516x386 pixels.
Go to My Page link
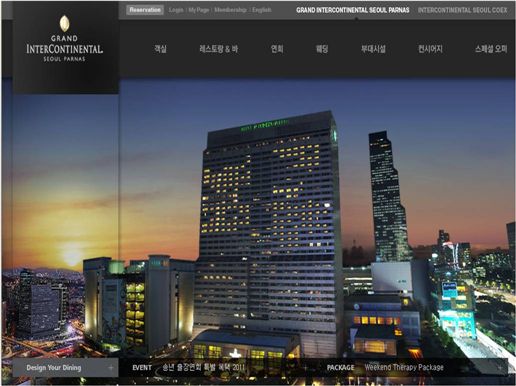199,10
